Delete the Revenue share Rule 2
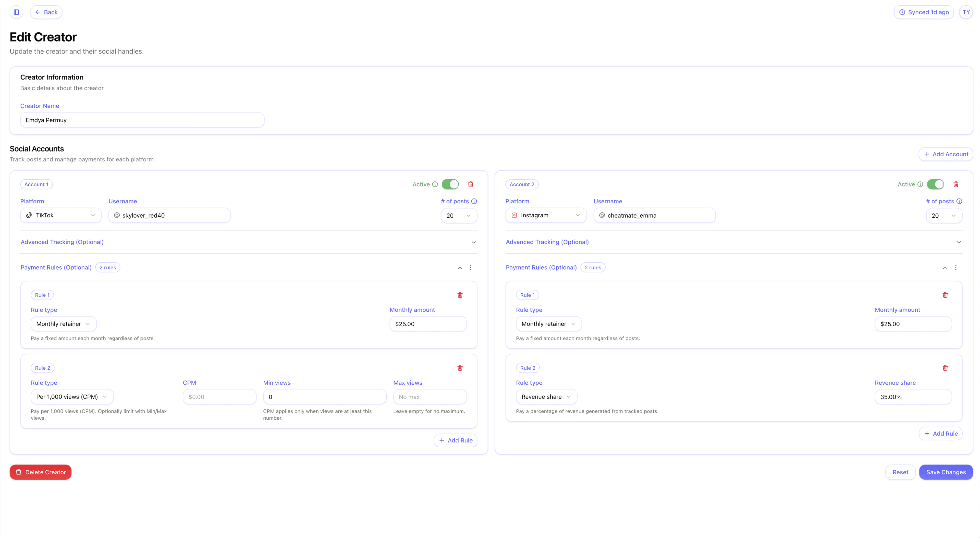 point(945,368)
